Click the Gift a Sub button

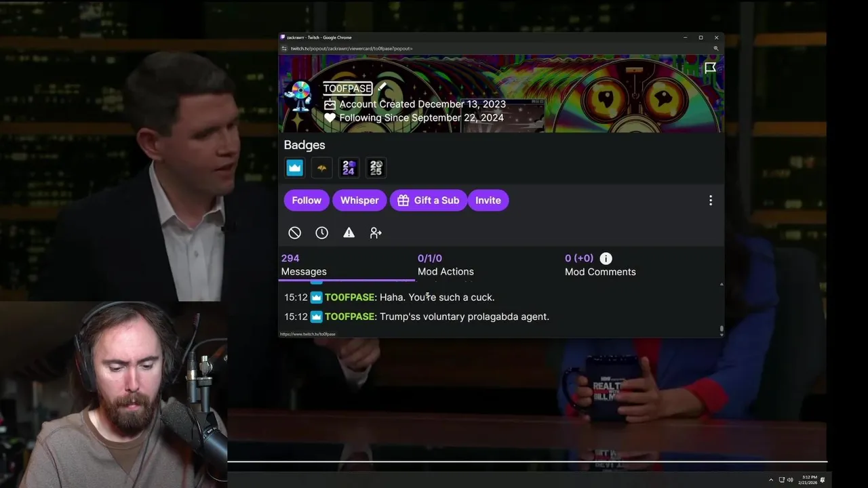pyautogui.click(x=429, y=200)
